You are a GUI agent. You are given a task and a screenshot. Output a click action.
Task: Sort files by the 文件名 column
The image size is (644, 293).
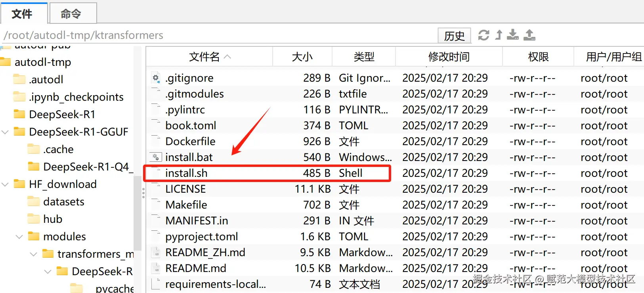[x=210, y=57]
